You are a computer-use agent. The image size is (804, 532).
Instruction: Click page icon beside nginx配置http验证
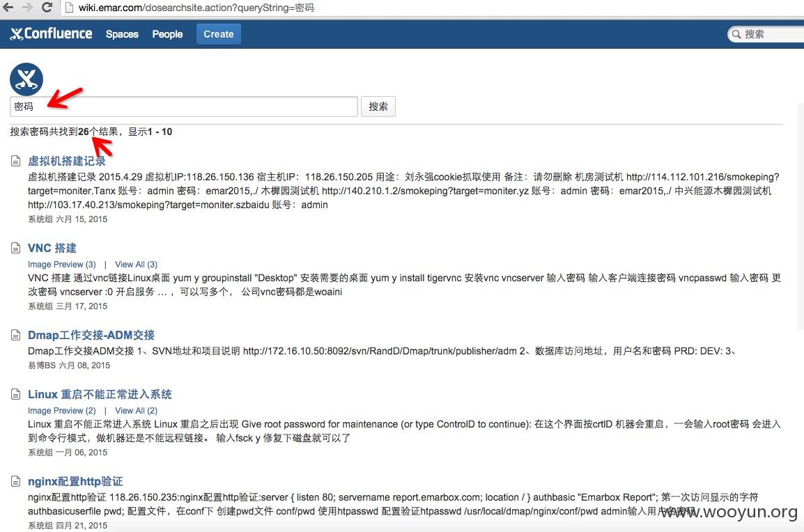(16, 481)
